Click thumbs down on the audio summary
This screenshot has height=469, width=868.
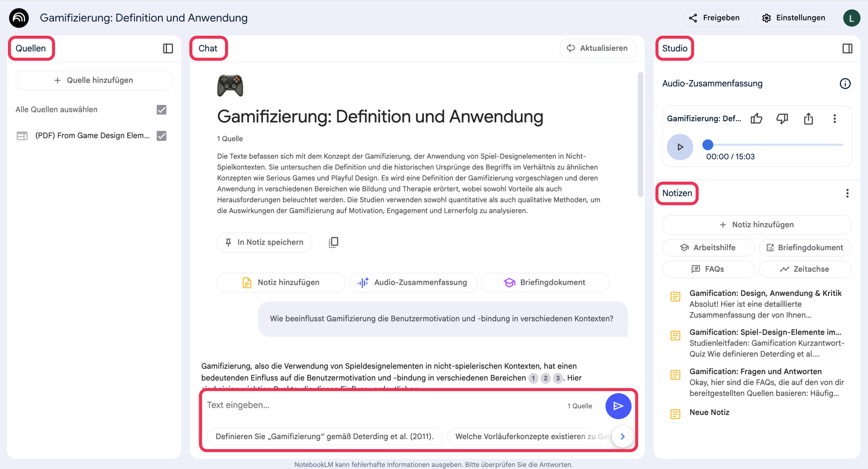click(x=782, y=119)
